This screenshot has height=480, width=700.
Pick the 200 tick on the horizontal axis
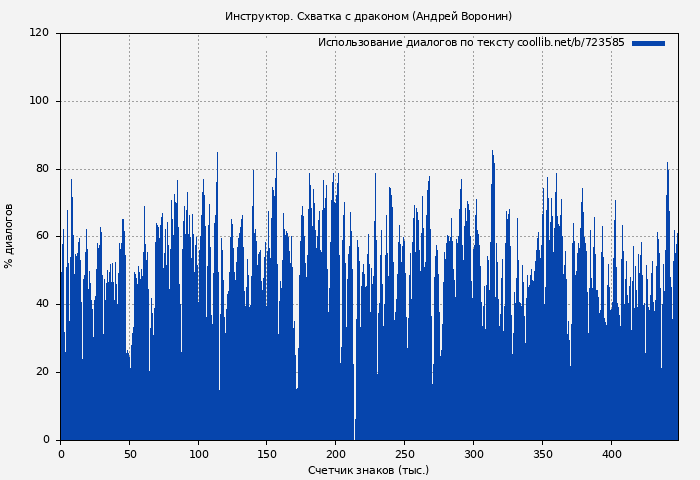coord(335,454)
